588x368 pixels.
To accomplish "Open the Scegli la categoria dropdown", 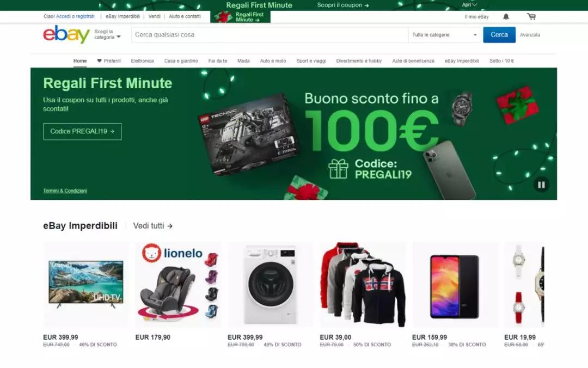I will tap(108, 34).
